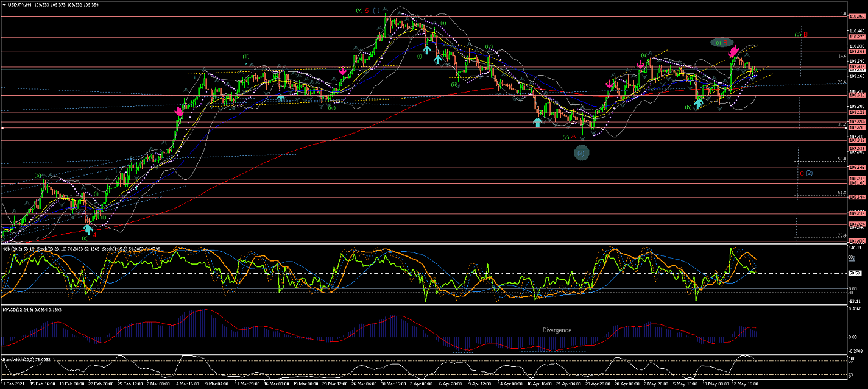Click the pink down arrow on early March rally
This screenshot has width=868, height=389.
179,112
